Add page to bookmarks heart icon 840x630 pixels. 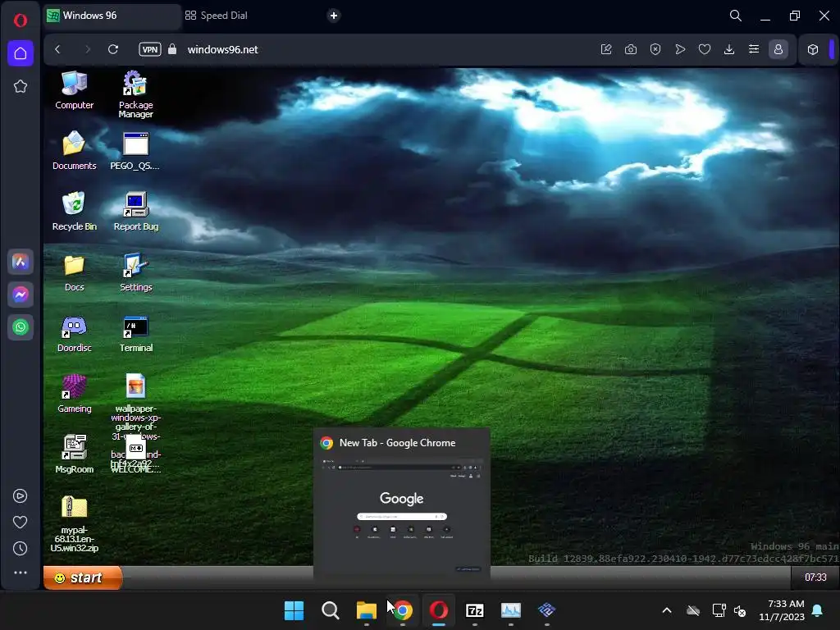[x=705, y=49]
